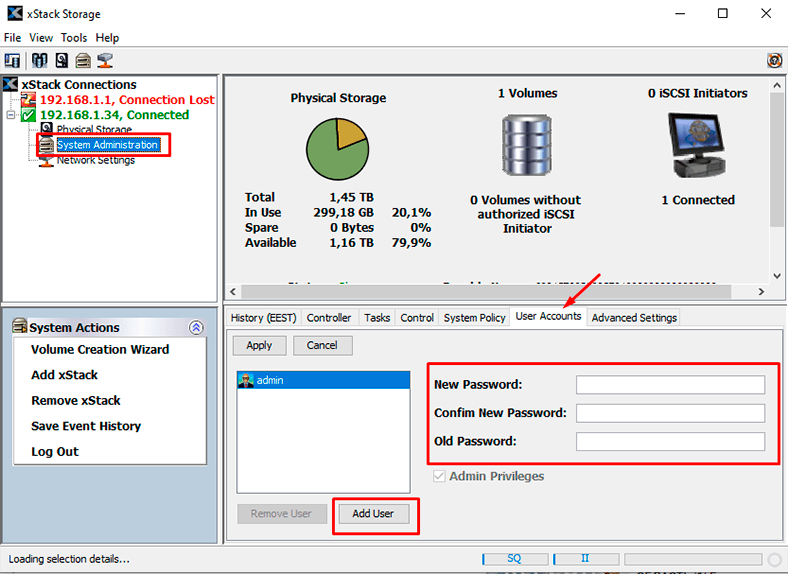
Task: Click the empty status bar progress bar
Action: pos(693,559)
